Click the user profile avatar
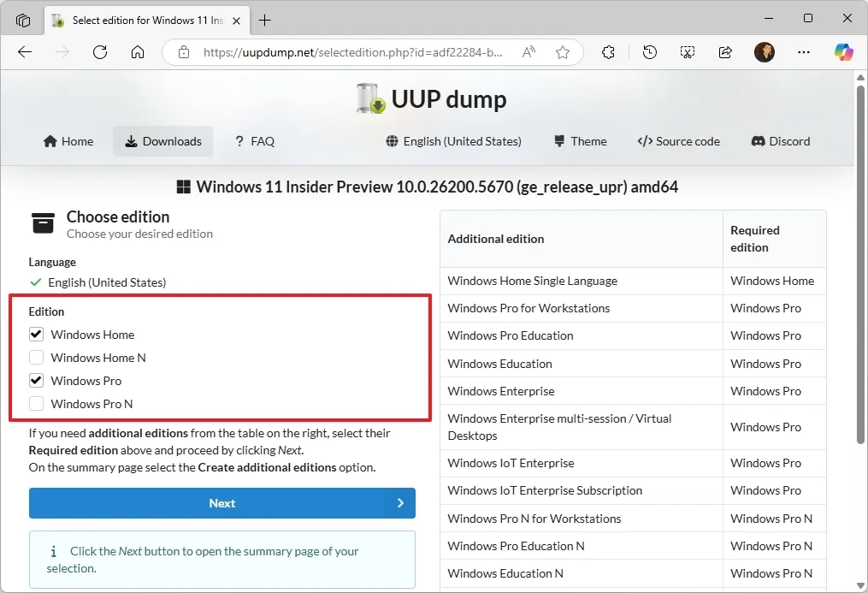The width and height of the screenshot is (868, 593). click(x=765, y=52)
